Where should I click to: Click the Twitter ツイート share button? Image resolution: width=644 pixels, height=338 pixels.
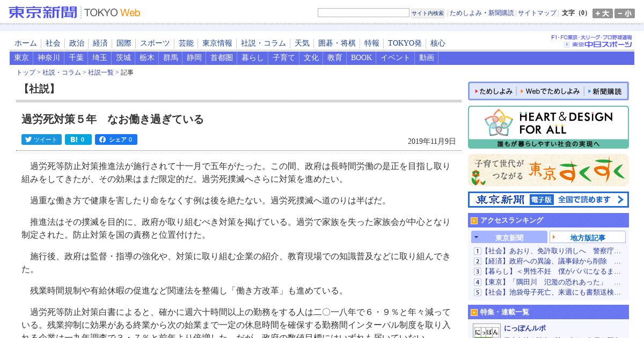[x=41, y=139]
